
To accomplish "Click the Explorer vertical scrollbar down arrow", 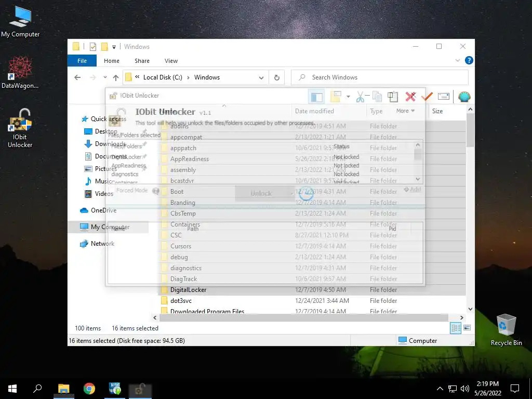I will tap(470, 309).
